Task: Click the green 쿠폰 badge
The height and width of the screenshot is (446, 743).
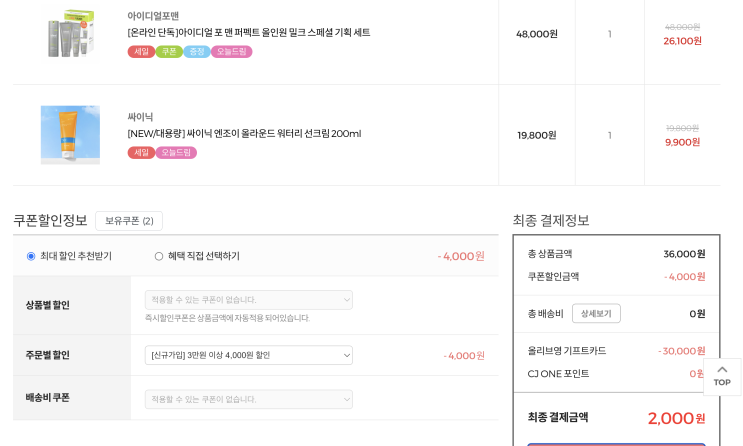Action: click(x=169, y=51)
